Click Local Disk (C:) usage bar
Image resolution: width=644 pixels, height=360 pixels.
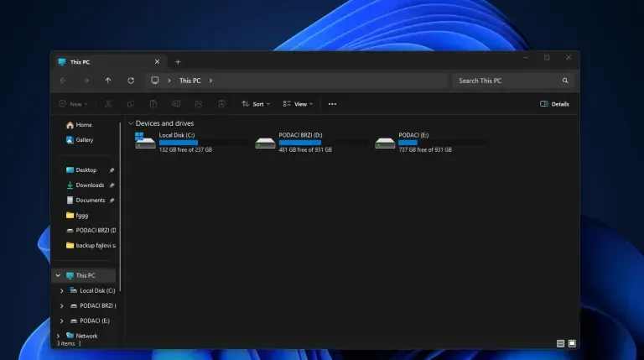pyautogui.click(x=204, y=143)
